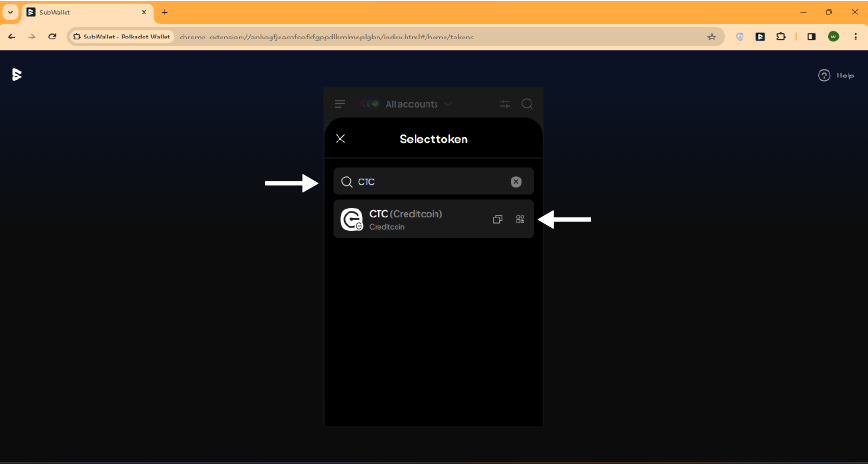The width and height of the screenshot is (868, 464).
Task: Select the SubWallet browser tab
Action: coord(87,12)
